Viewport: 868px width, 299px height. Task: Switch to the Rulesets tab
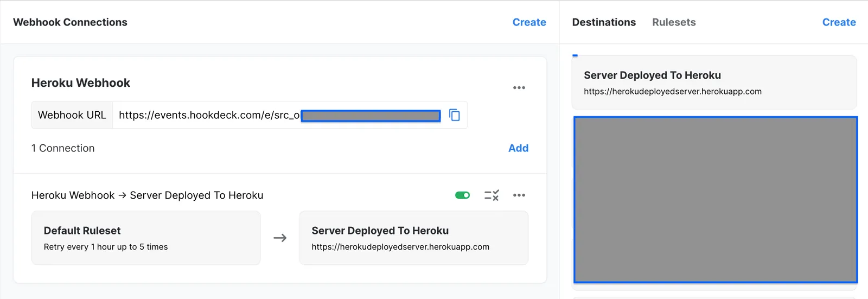click(674, 22)
